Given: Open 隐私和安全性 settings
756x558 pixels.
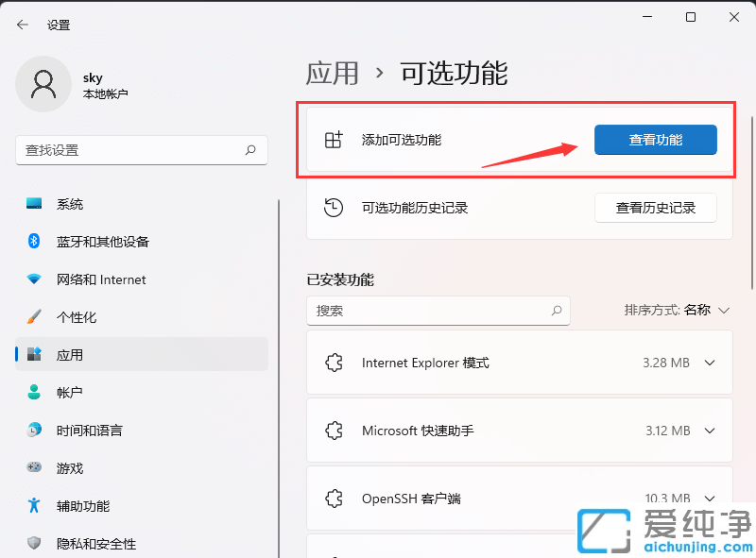Looking at the screenshot, I should 94,544.
